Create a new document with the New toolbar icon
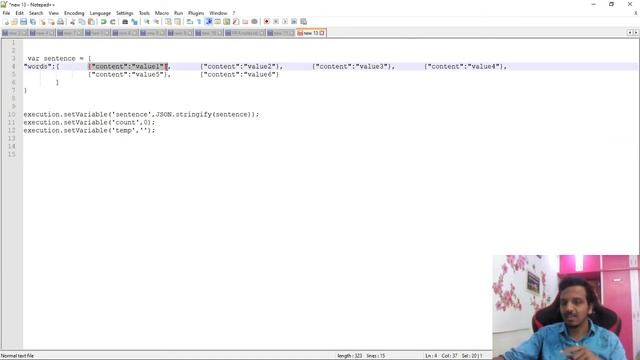Screen dimensions: 640x360 tap(6, 22)
